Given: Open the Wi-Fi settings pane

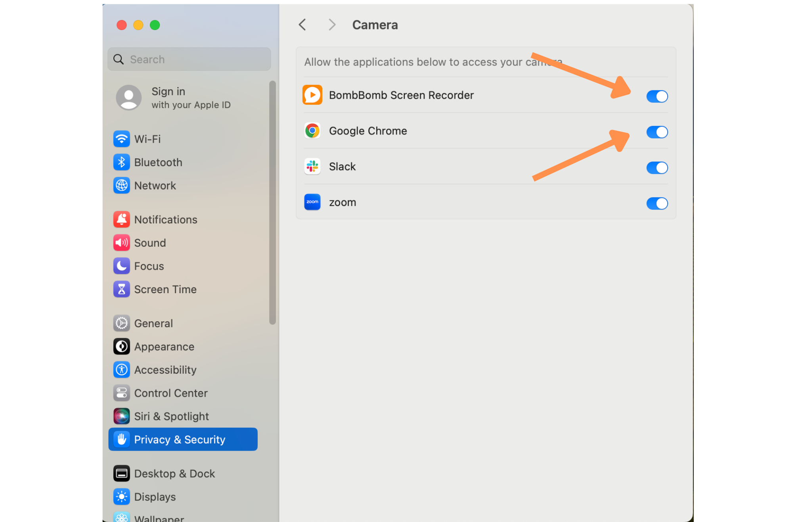Looking at the screenshot, I should pyautogui.click(x=183, y=139).
